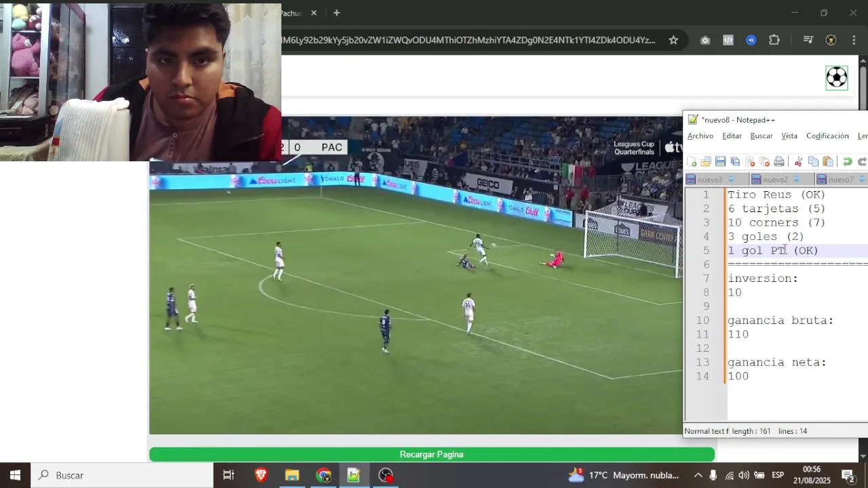Click the text "ganancia bruta:"
This screenshot has height=488, width=868.
click(781, 321)
